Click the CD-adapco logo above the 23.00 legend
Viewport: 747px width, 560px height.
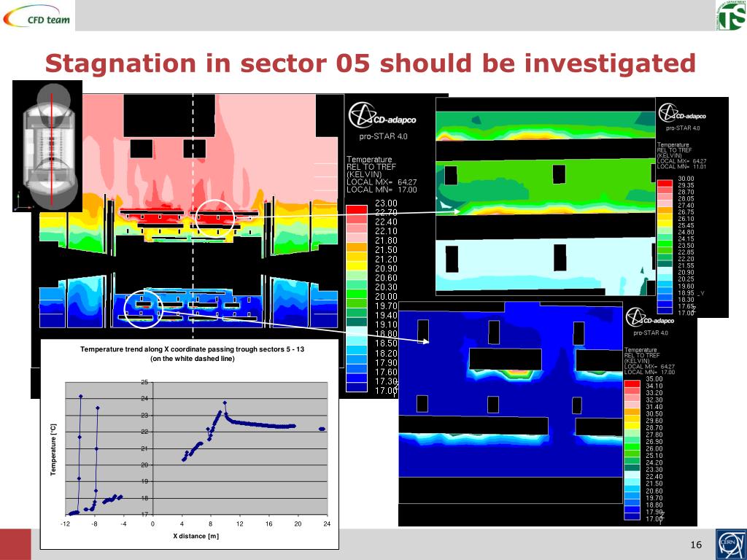click(382, 114)
